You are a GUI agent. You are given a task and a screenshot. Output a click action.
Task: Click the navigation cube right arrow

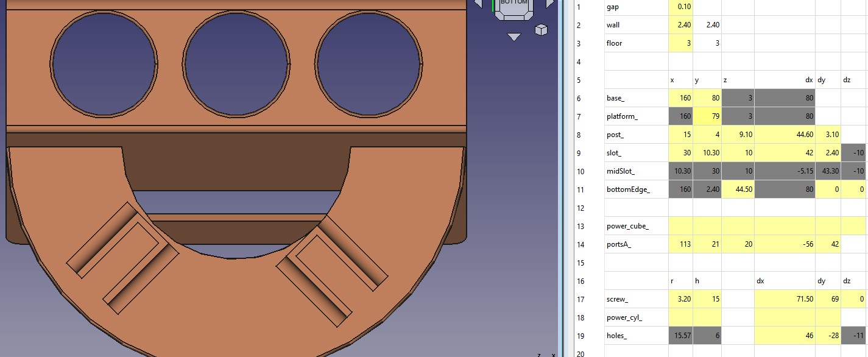click(550, 4)
